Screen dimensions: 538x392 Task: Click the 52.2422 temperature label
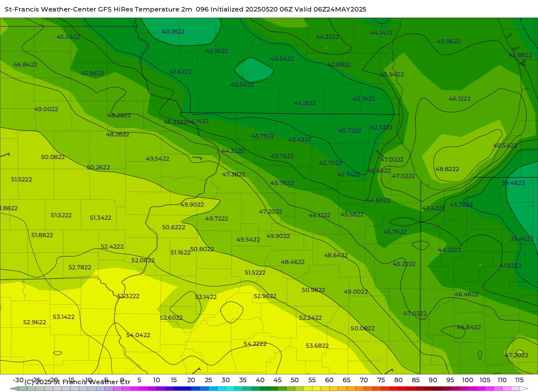tap(310, 318)
